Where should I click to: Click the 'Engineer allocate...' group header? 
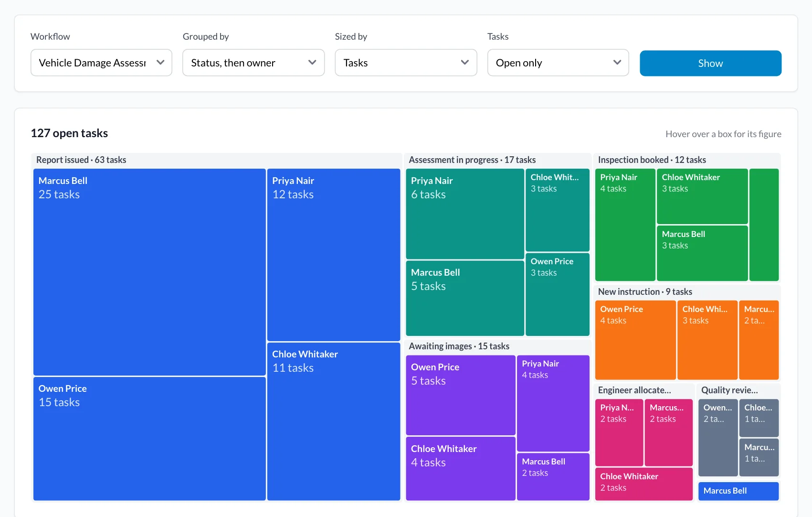634,390
